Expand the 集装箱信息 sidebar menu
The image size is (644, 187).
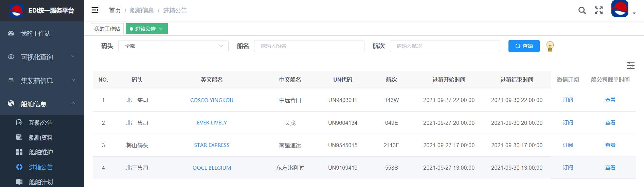[x=42, y=80]
